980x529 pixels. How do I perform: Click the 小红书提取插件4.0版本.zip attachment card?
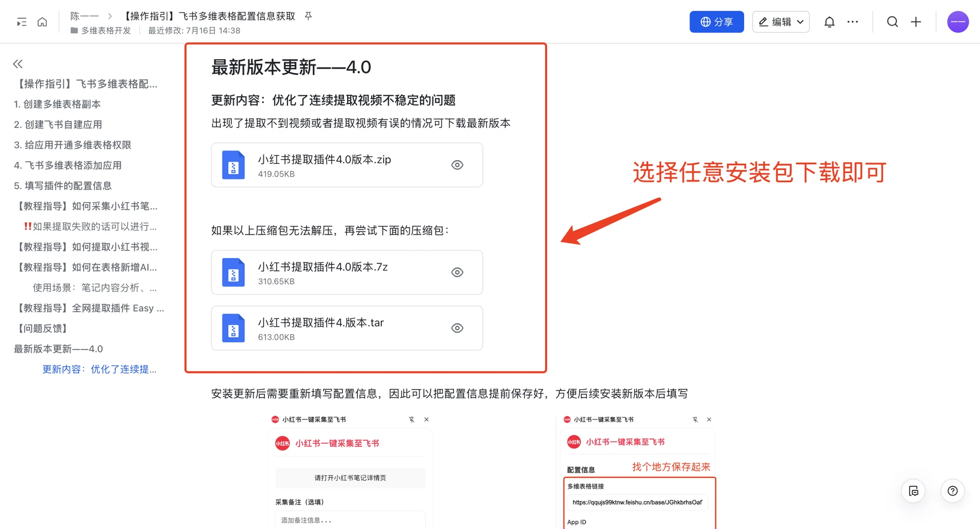click(x=337, y=165)
